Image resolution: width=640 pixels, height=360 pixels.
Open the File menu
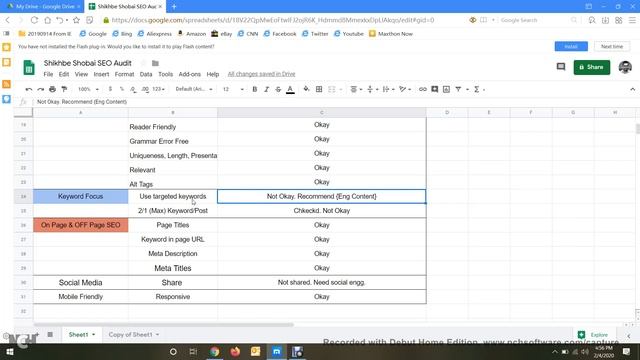[x=48, y=74]
